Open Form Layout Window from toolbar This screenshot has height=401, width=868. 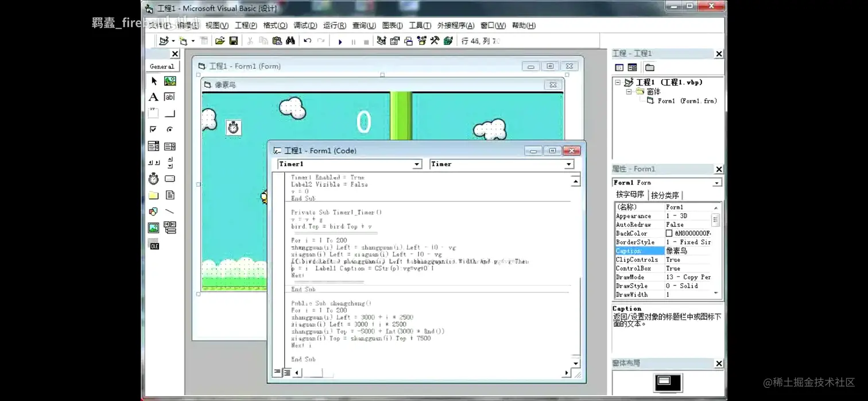(x=408, y=41)
